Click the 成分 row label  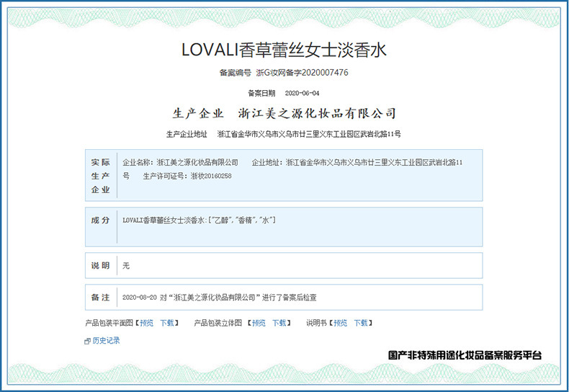101,220
